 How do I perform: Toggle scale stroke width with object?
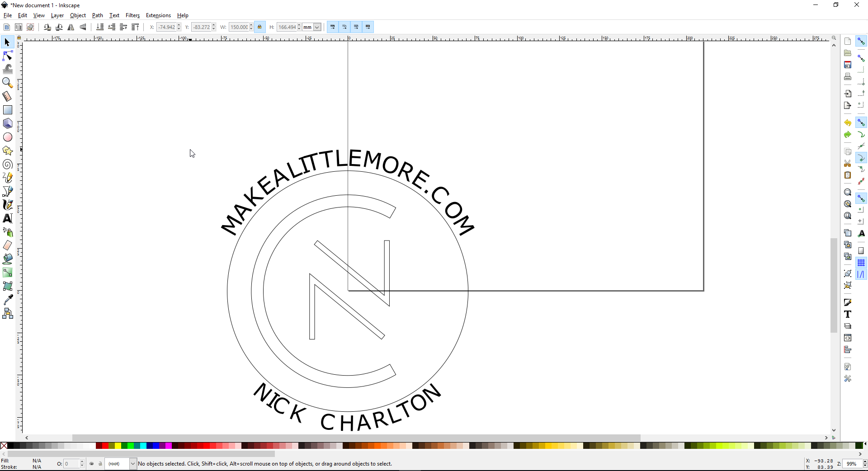tap(333, 27)
